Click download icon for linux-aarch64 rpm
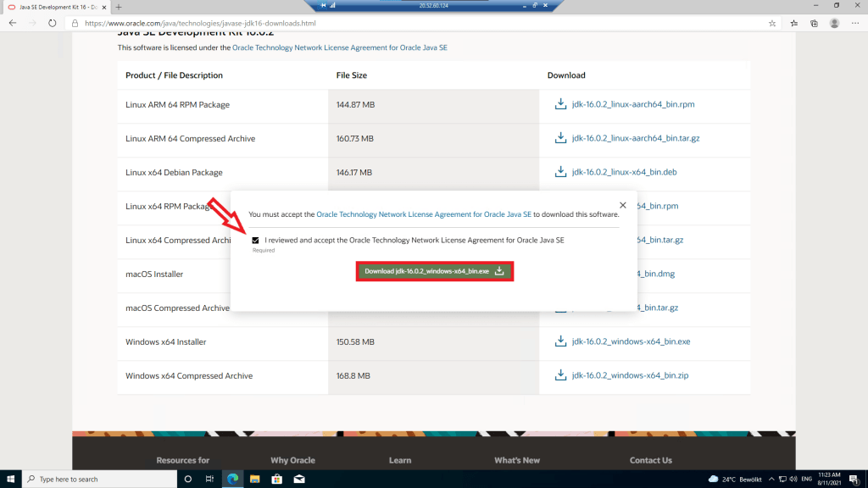This screenshot has width=868, height=488. tap(559, 104)
